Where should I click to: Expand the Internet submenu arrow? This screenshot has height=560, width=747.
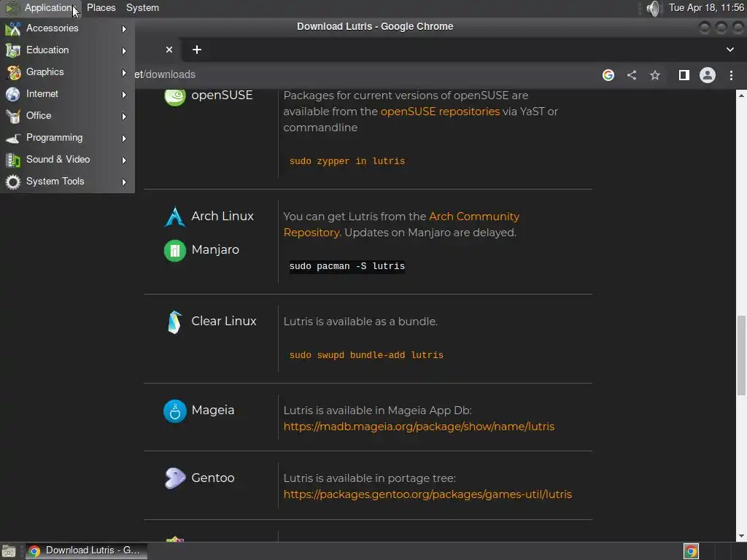tap(124, 95)
